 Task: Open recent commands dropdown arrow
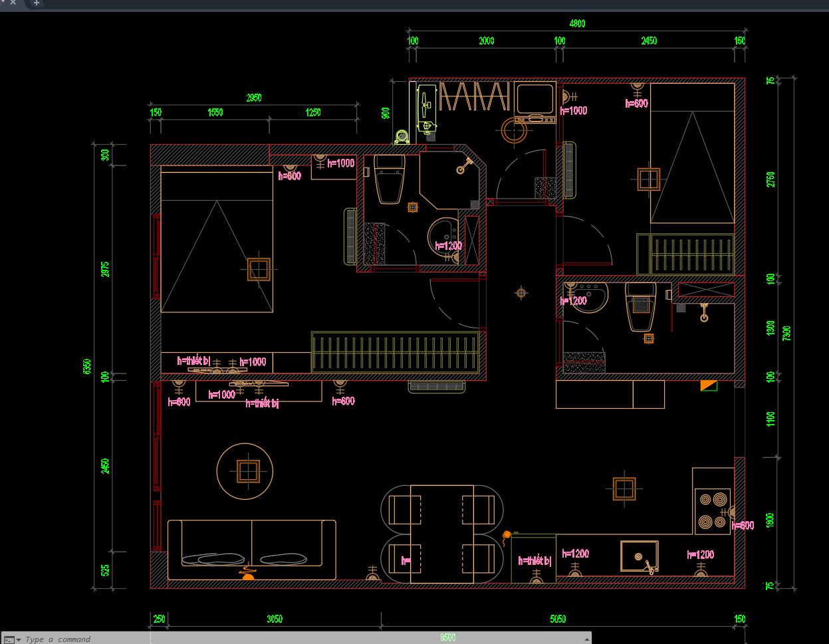[19, 639]
